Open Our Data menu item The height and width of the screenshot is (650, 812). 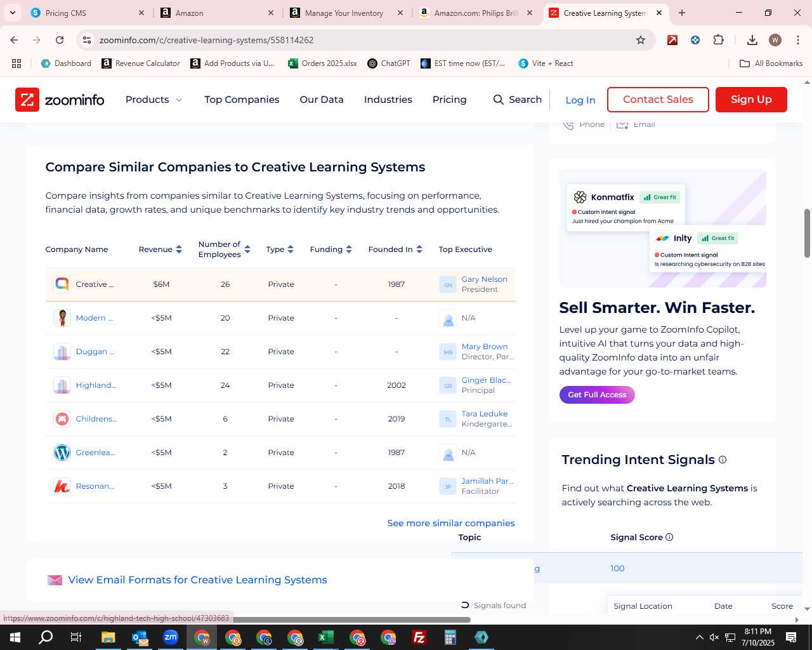(x=322, y=100)
